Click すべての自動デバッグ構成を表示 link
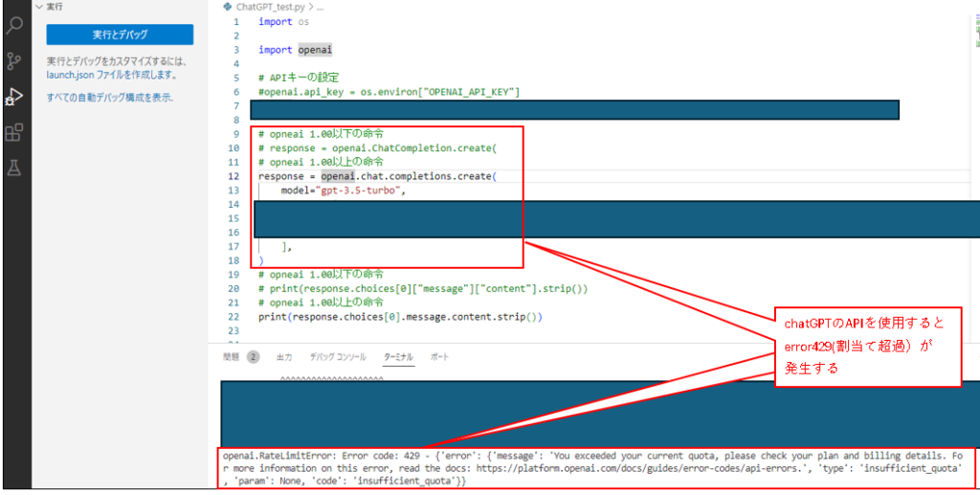Viewport: 980px width, 495px height. coord(109,98)
